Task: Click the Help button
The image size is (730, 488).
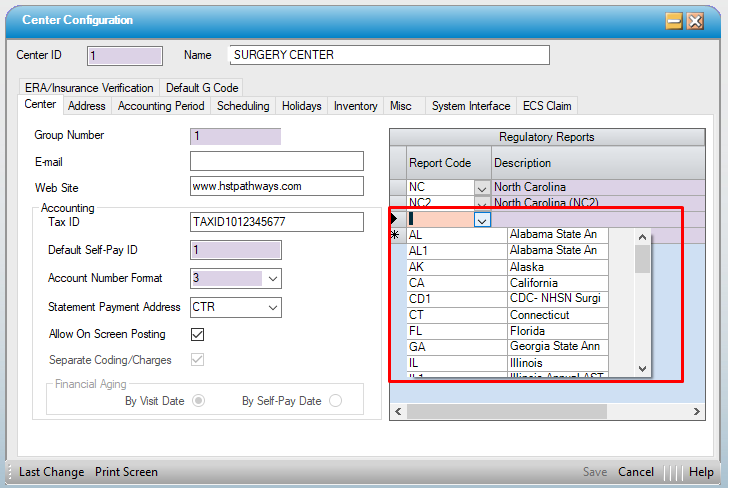Action: point(701,472)
